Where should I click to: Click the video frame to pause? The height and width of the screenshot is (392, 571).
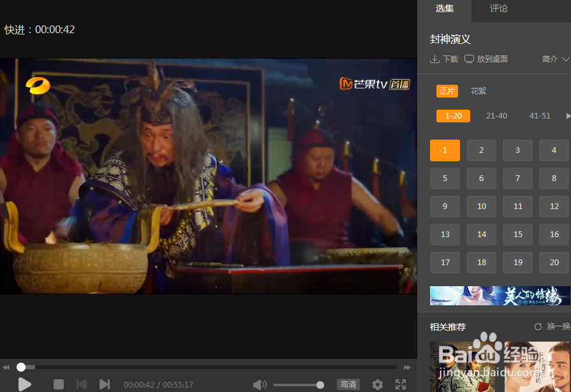click(208, 176)
